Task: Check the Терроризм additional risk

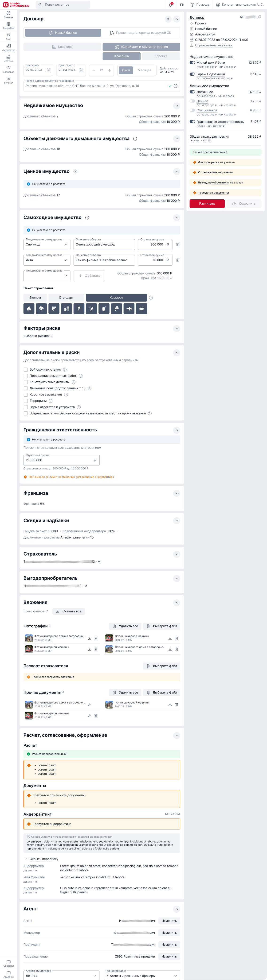Action: click(x=26, y=401)
